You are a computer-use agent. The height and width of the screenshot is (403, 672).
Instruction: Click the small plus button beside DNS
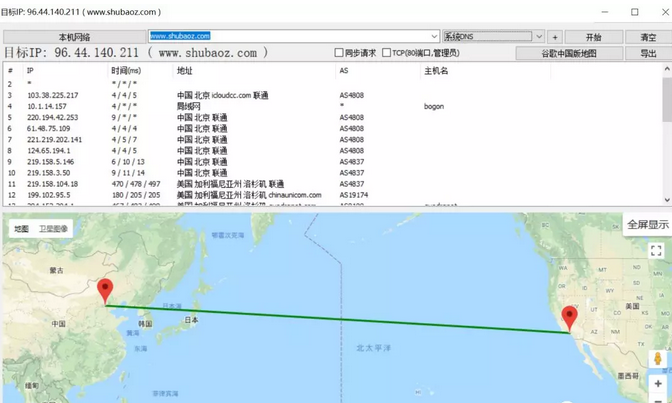click(x=555, y=37)
